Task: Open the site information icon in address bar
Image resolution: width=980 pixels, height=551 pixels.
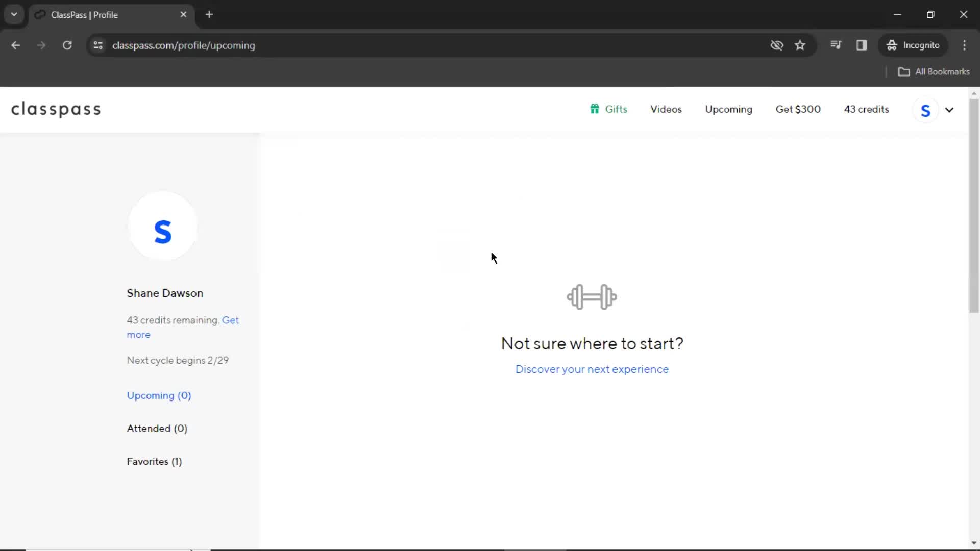Action: (x=98, y=45)
